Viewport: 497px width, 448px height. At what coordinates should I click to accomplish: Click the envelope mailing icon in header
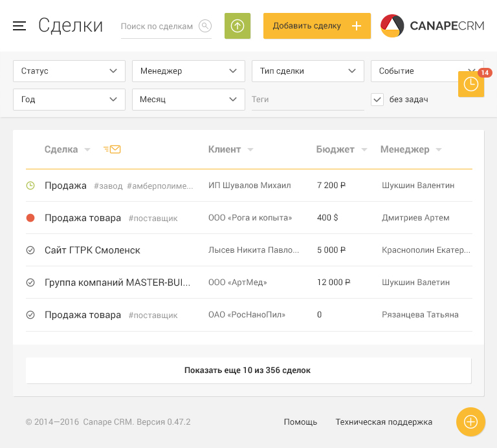[x=112, y=149]
